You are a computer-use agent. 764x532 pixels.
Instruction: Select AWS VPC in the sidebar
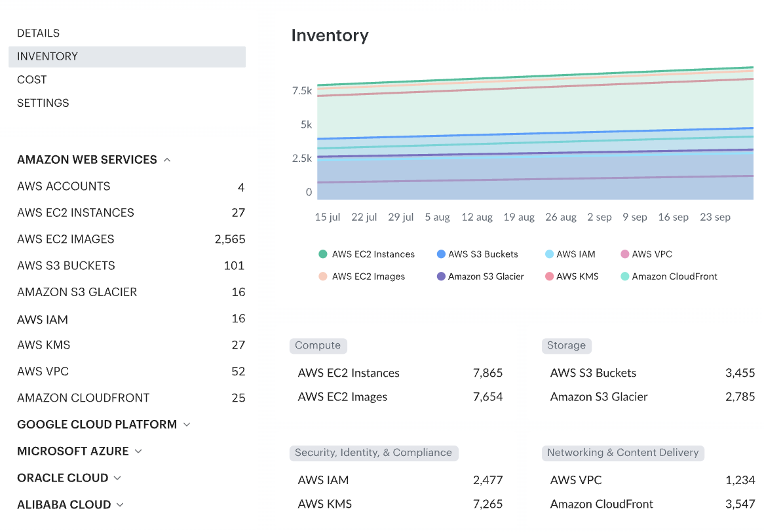(x=131, y=371)
